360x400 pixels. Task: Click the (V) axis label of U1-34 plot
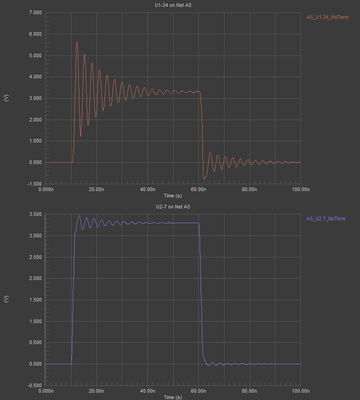click(x=6, y=98)
